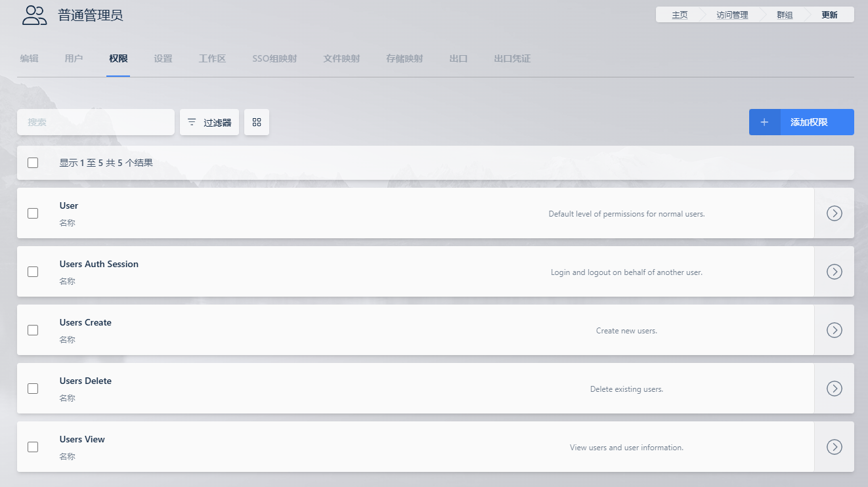Screen dimensions: 868x487
Task: Open the 过滤器 filter button
Action: click(209, 122)
